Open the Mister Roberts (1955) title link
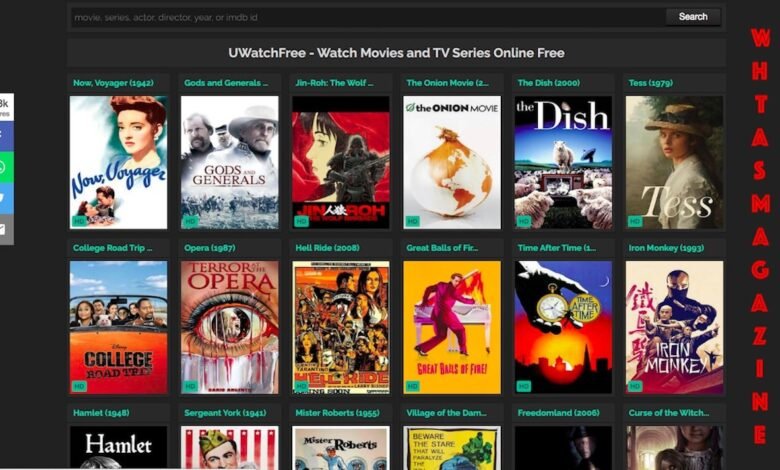This screenshot has height=470, width=780. [x=337, y=413]
